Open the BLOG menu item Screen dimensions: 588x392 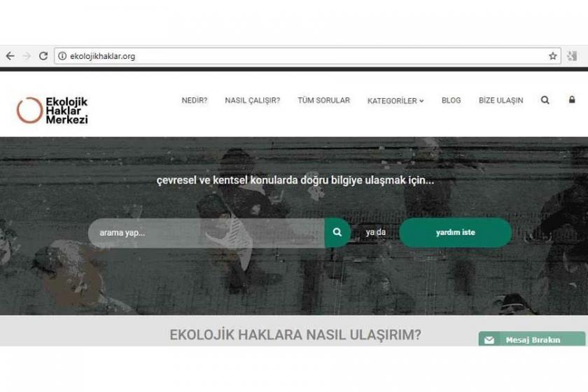coord(451,100)
